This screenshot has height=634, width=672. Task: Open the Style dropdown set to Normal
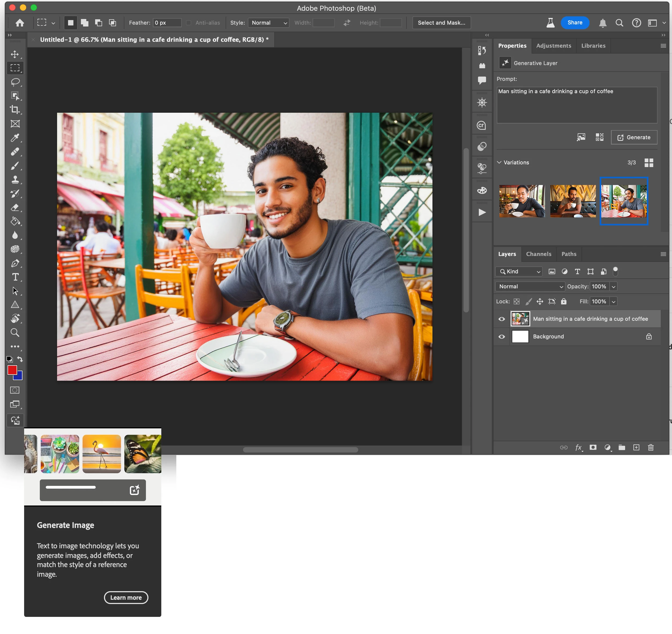268,23
